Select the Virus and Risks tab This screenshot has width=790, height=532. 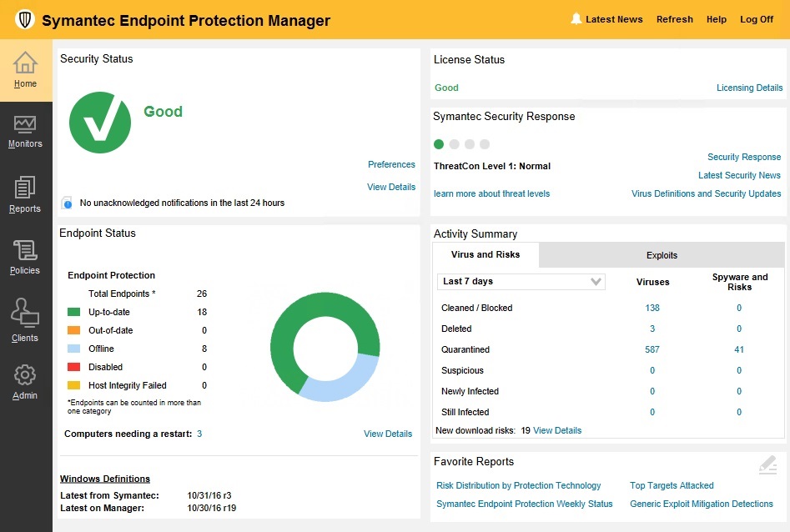coord(486,255)
